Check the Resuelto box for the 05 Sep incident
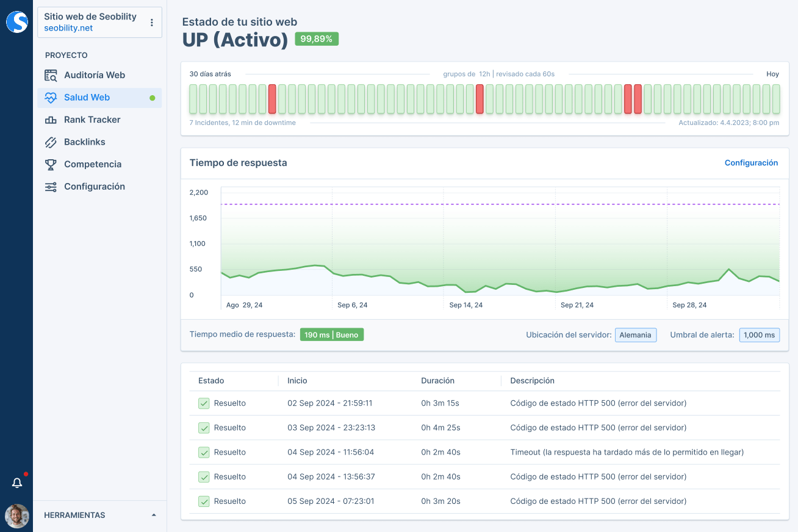The width and height of the screenshot is (798, 532). pos(204,501)
